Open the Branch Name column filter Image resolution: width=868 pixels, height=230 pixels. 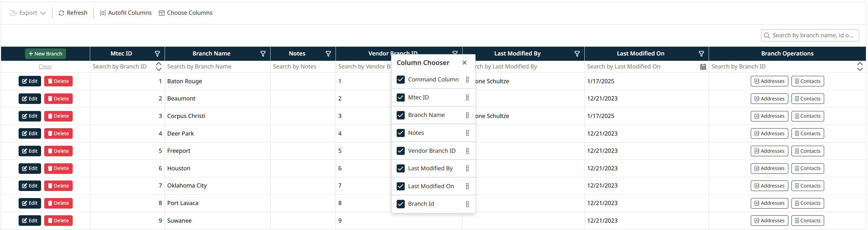coord(263,54)
